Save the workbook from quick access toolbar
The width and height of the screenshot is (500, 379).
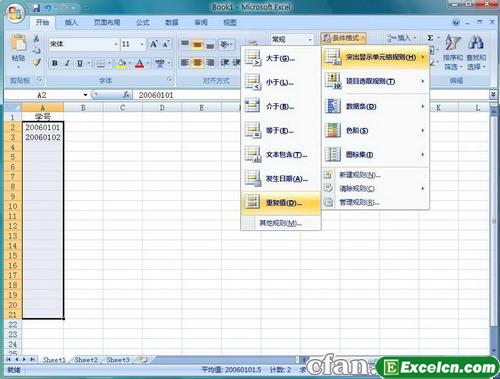[36, 8]
